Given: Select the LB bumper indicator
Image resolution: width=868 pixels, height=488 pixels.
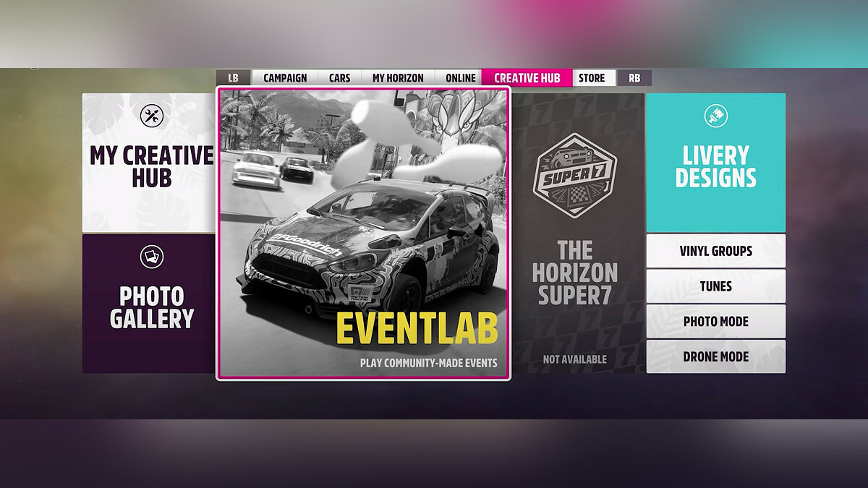Looking at the screenshot, I should 233,78.
